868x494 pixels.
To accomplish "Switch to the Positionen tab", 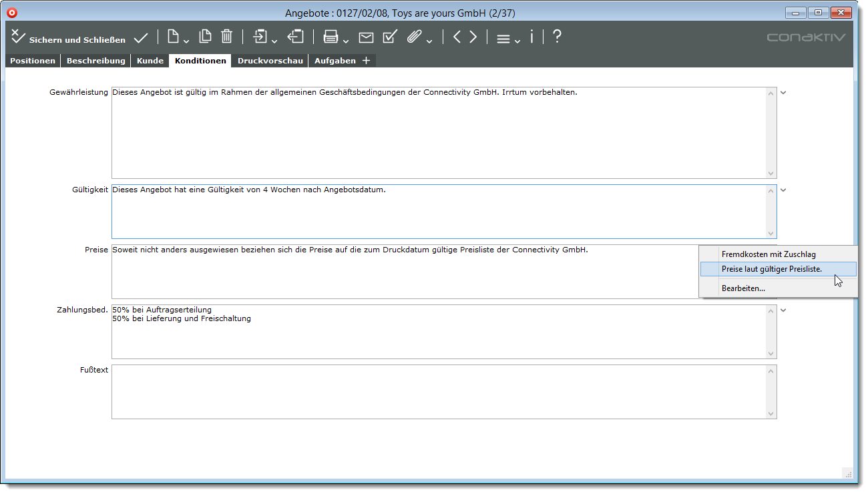I will pyautogui.click(x=33, y=61).
